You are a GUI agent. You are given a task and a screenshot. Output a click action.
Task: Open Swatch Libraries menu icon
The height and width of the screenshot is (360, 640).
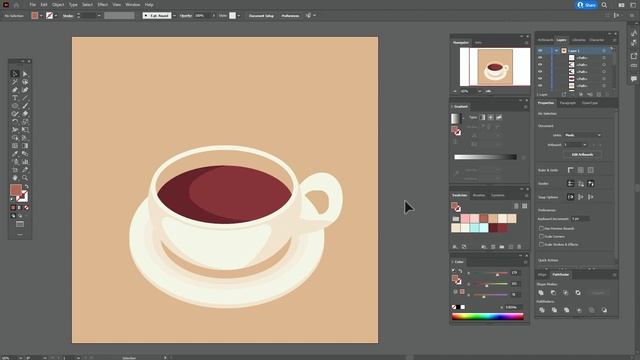pos(455,247)
